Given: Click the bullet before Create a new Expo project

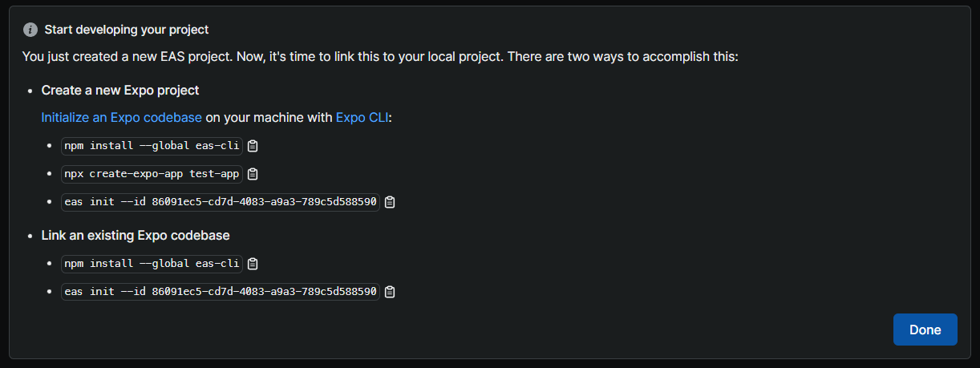Looking at the screenshot, I should [x=30, y=91].
